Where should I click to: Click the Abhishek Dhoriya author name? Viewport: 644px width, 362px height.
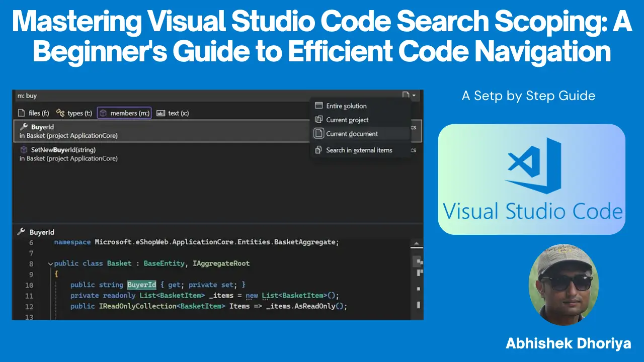point(569,344)
